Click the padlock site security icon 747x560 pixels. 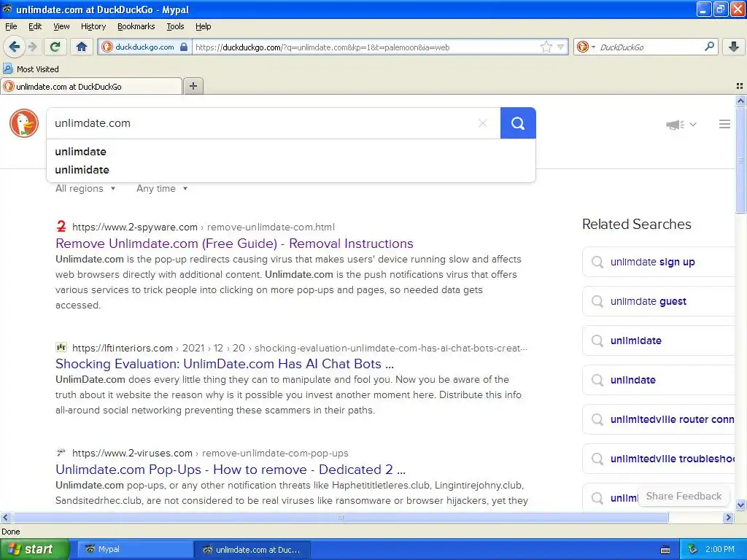pos(184,47)
